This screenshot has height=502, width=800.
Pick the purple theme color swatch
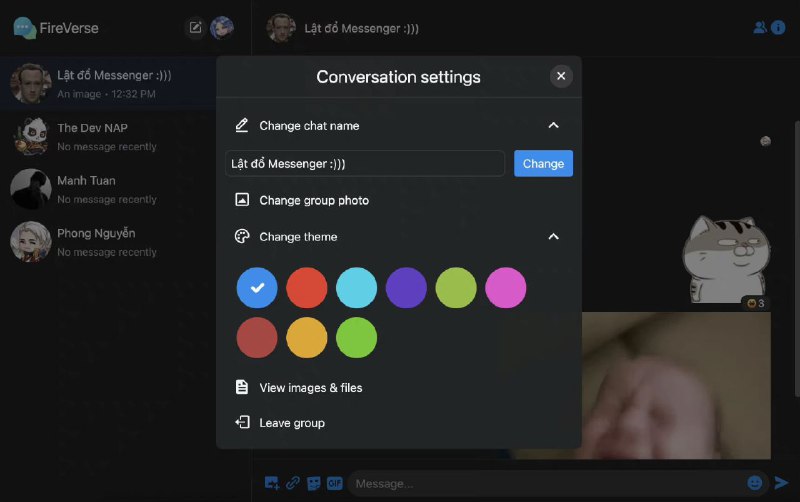coord(406,288)
